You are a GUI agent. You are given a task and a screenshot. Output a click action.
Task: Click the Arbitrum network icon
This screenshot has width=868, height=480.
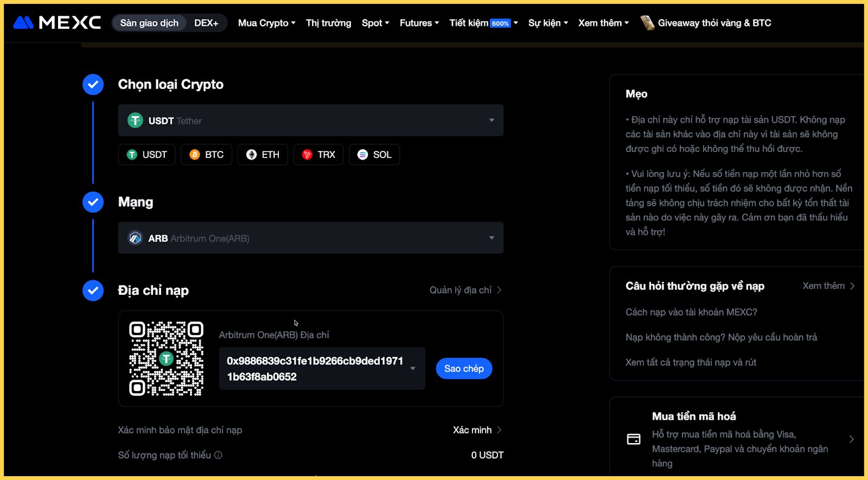[135, 238]
